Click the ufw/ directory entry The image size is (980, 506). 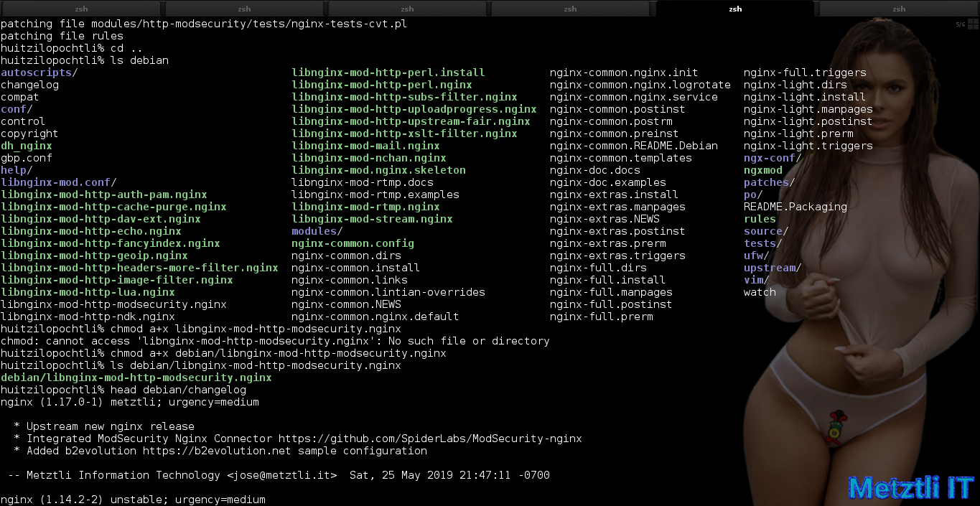[x=757, y=256]
